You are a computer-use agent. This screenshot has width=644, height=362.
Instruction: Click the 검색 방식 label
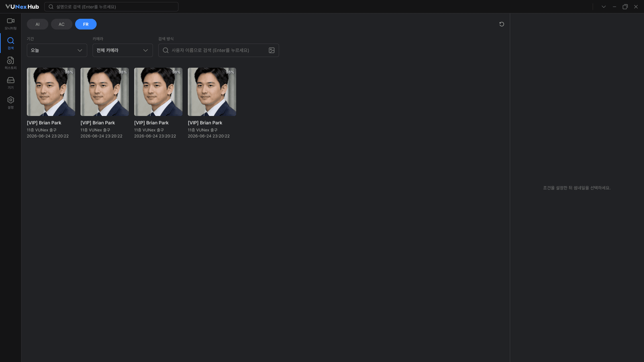[166, 39]
